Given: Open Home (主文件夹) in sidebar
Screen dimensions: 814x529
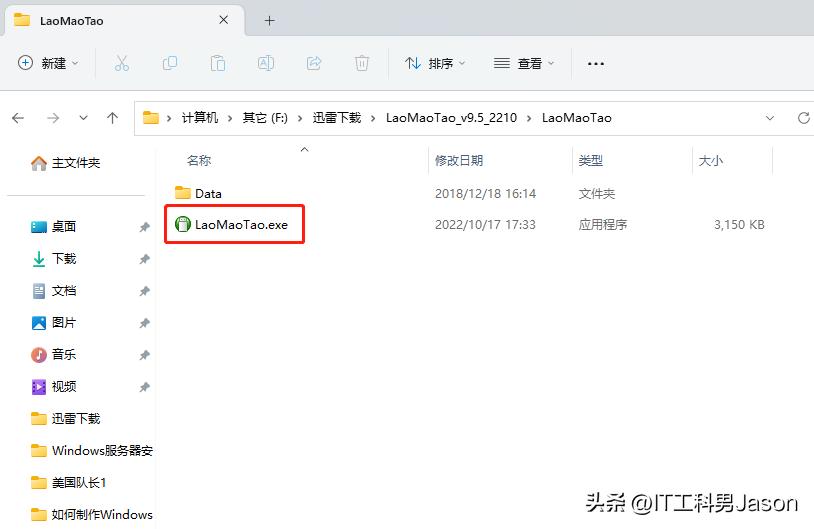Looking at the screenshot, I should click(65, 163).
